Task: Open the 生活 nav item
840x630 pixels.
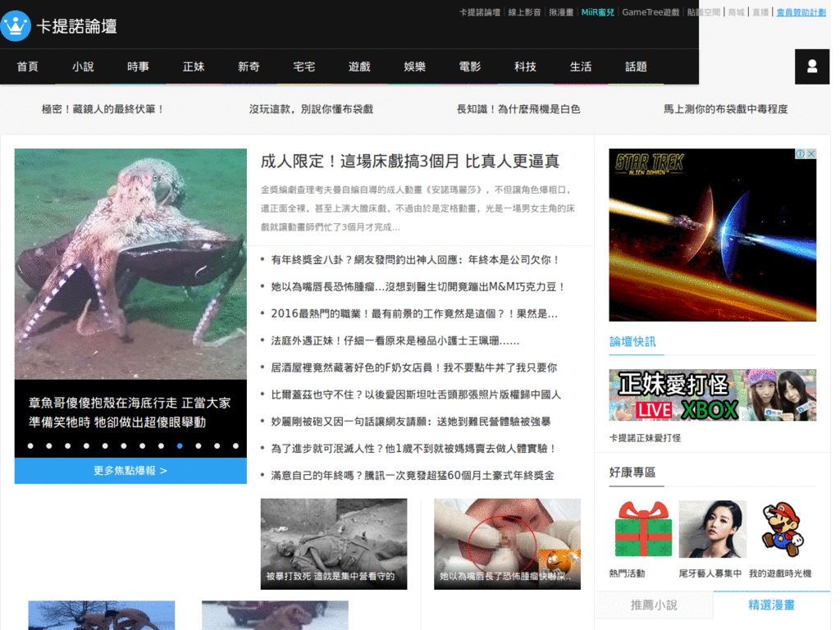Action: [581, 66]
